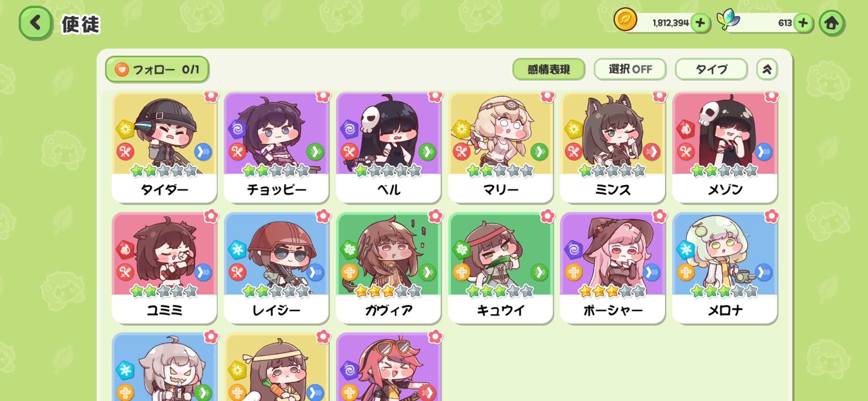This screenshot has height=401, width=868.
Task: Open the レイジー character card
Action: click(276, 268)
